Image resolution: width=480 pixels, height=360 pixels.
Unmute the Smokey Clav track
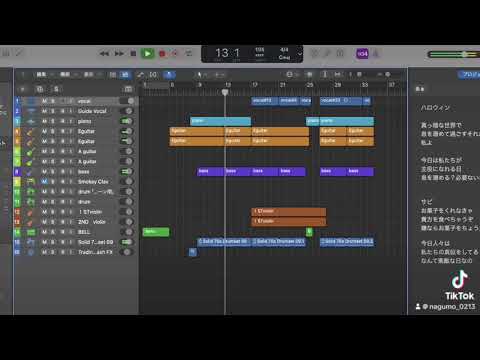point(44,182)
